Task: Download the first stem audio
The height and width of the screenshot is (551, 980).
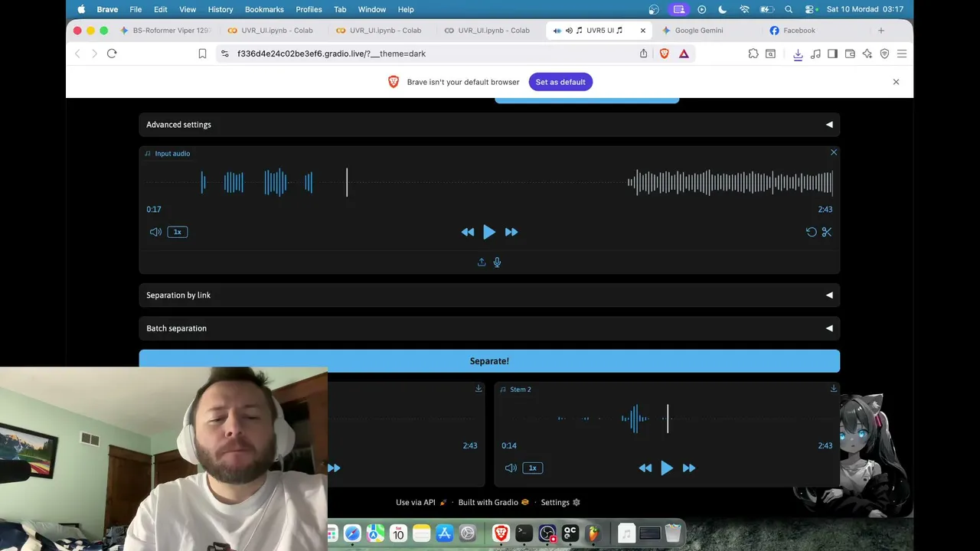Action: coord(479,389)
